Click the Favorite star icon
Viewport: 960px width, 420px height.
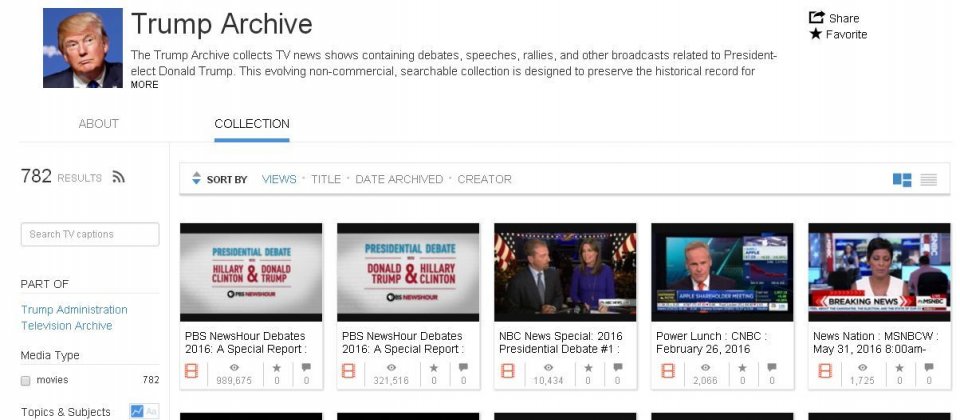816,34
